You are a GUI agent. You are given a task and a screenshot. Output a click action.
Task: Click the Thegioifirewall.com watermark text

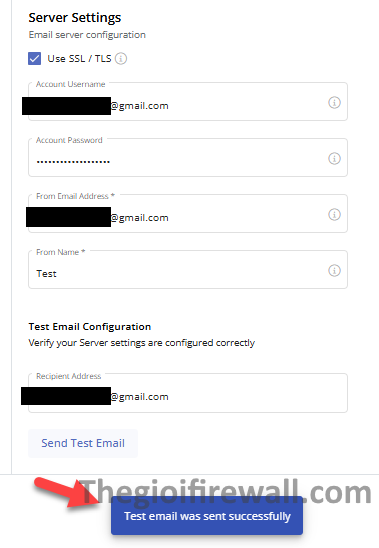(226, 492)
